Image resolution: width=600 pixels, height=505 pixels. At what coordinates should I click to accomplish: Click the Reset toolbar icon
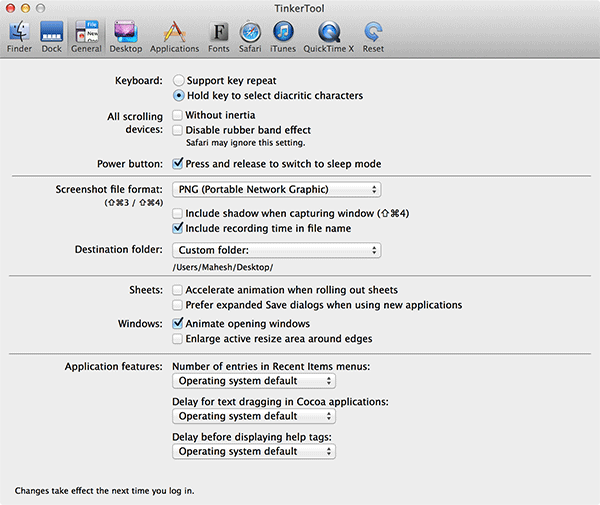pos(373,35)
